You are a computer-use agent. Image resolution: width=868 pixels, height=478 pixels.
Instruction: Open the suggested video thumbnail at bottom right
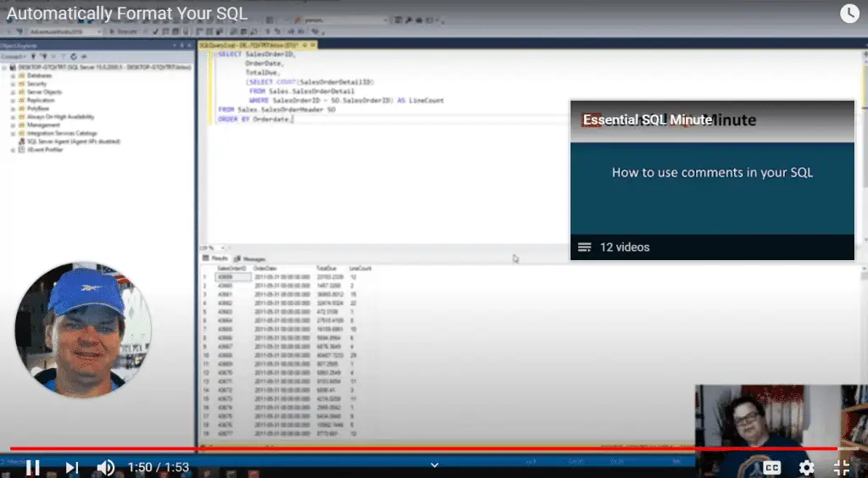(781, 431)
